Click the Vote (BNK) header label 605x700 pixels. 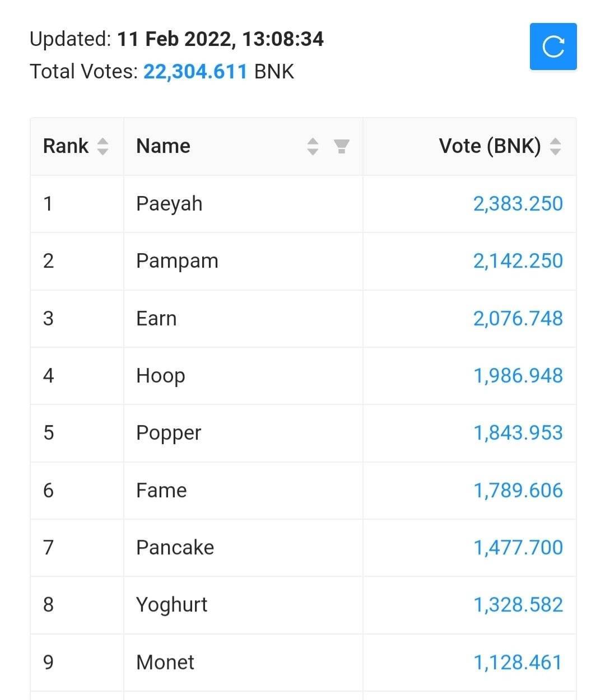point(490,146)
